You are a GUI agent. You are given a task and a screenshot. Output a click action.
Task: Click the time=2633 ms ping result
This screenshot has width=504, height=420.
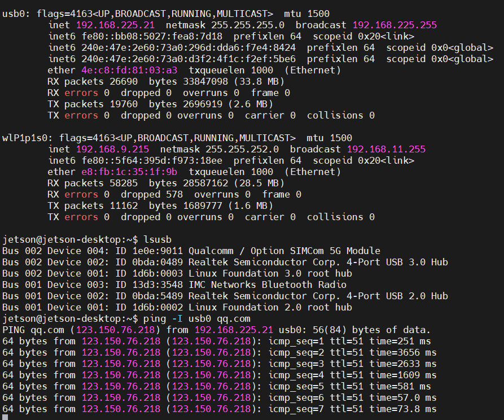click(x=403, y=364)
